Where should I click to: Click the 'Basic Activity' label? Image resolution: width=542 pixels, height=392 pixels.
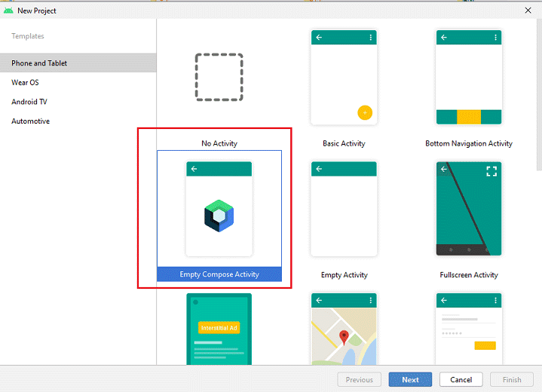pos(344,143)
